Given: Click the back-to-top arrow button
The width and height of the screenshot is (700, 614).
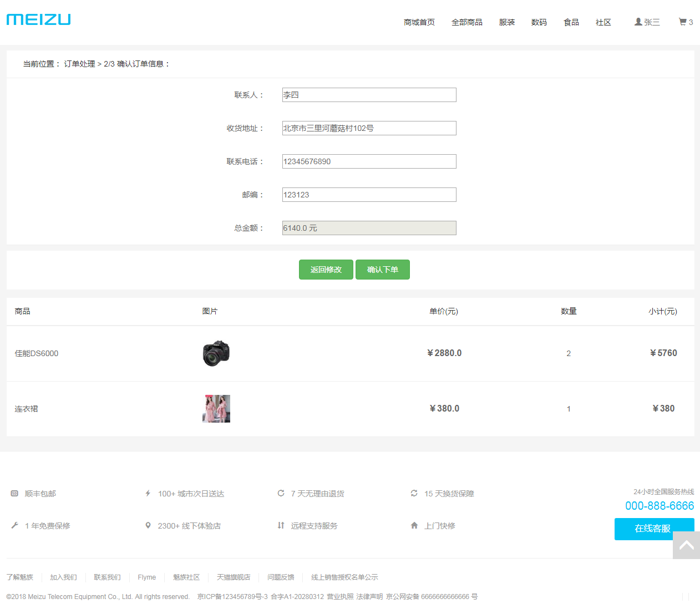Looking at the screenshot, I should tap(686, 545).
